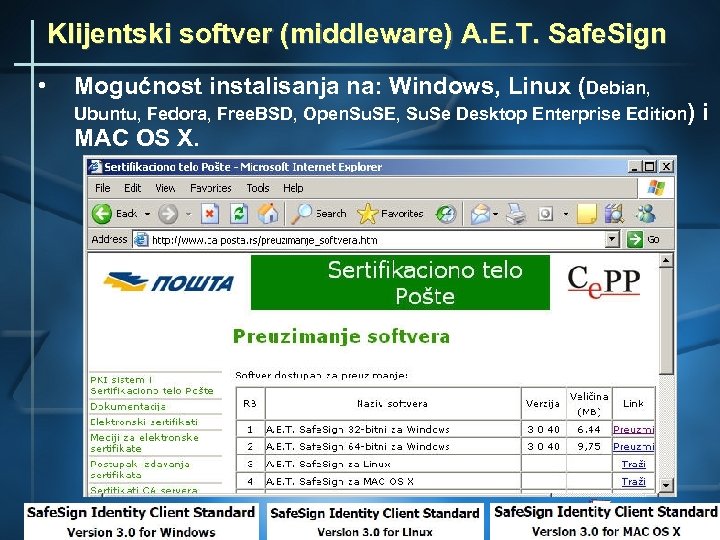
Task: Open the File menu
Action: click(102, 188)
